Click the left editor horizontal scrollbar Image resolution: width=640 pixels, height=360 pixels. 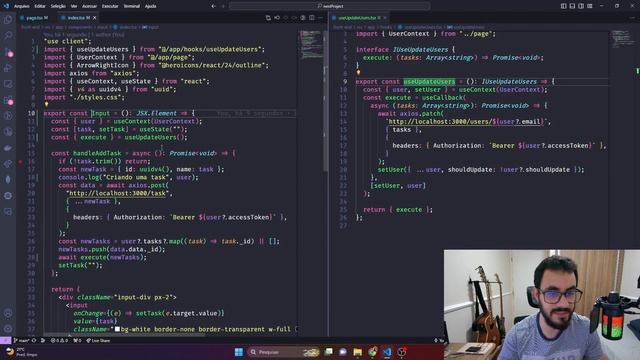(x=124, y=335)
